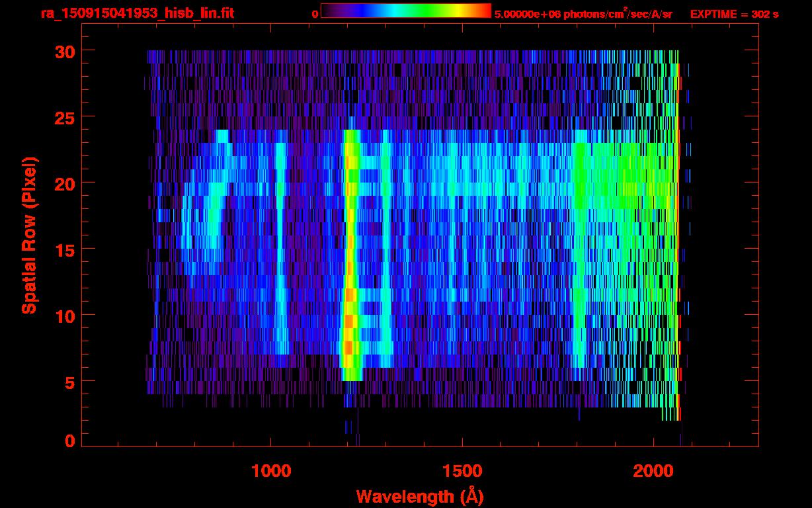The width and height of the screenshot is (812, 508).
Task: Click the 30 spatial row tick label
Action: [x=65, y=51]
